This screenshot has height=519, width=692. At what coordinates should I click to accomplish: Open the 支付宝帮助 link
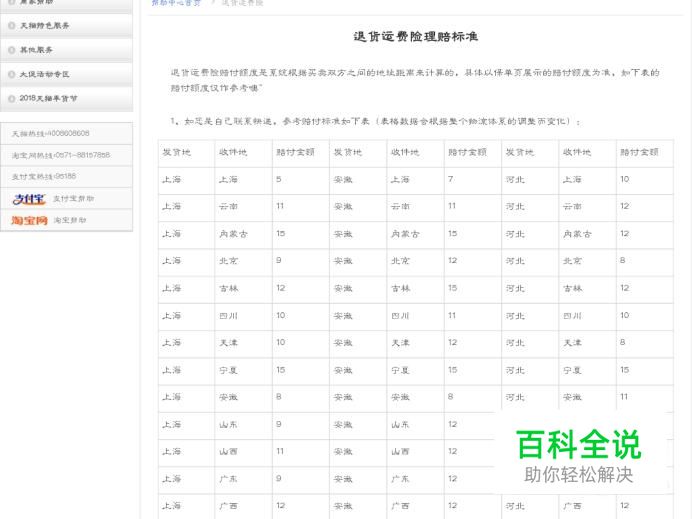coord(74,199)
